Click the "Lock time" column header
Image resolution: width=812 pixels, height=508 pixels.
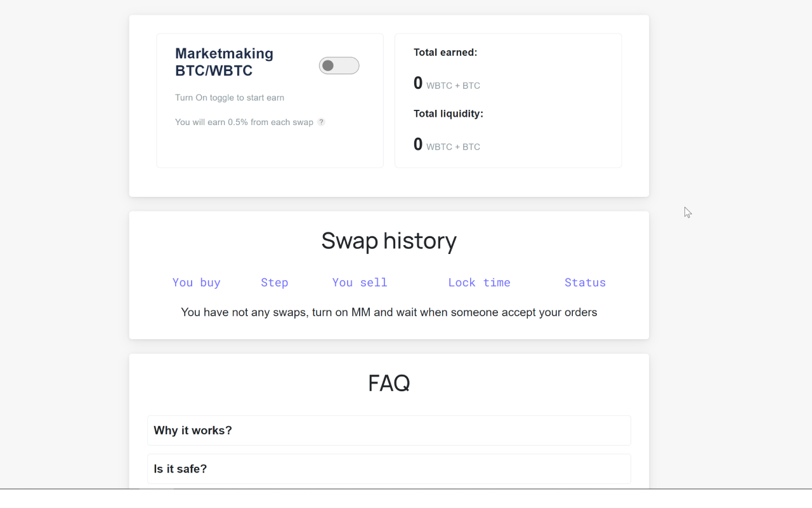point(479,282)
